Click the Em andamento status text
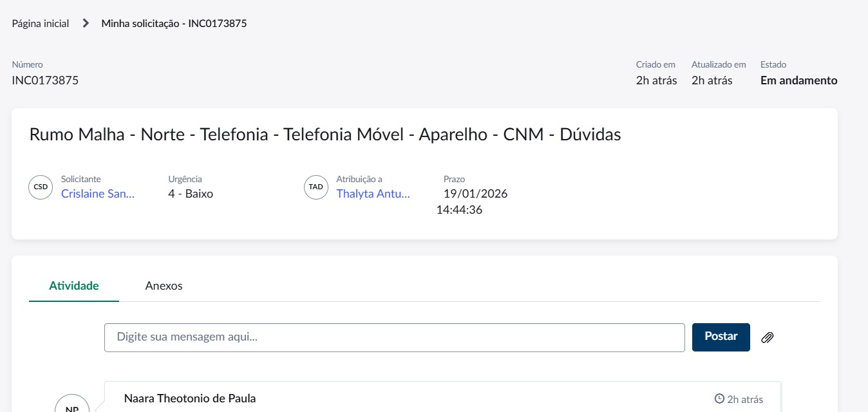This screenshot has width=868, height=412. pos(798,80)
